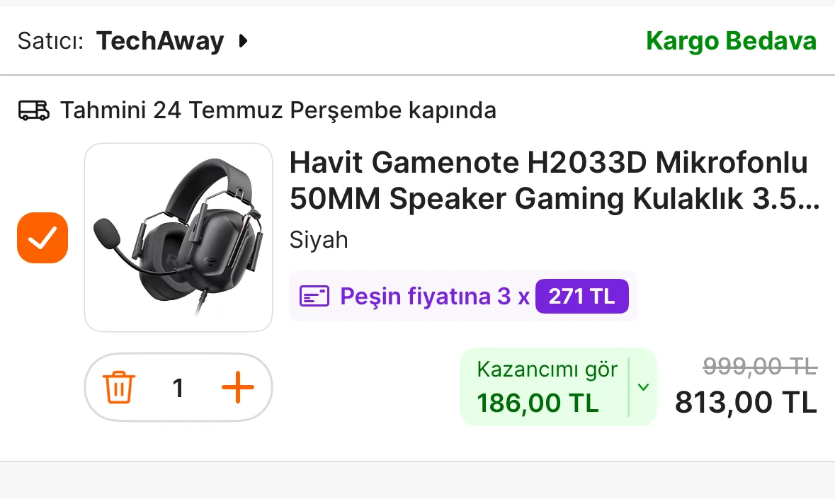Click Peşin fiyatına 3 x installment text

click(x=435, y=296)
